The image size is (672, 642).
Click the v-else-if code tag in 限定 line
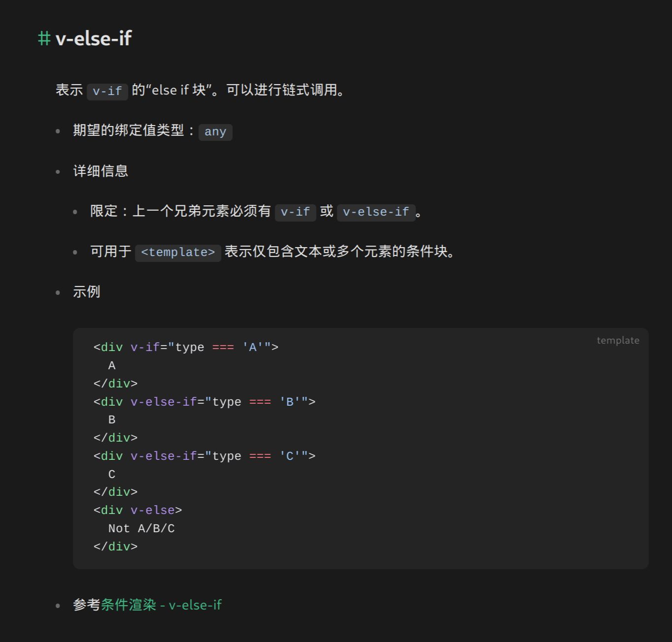tap(376, 212)
